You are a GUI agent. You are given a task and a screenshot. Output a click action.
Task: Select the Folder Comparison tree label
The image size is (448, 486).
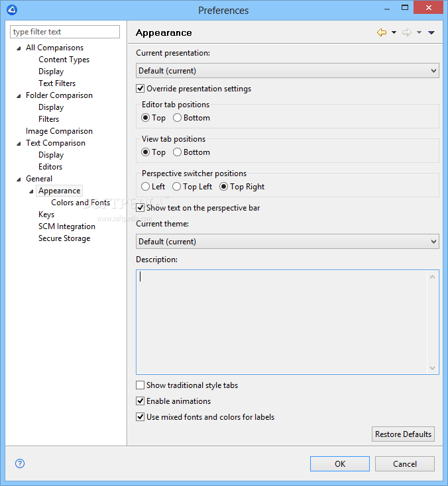click(59, 95)
